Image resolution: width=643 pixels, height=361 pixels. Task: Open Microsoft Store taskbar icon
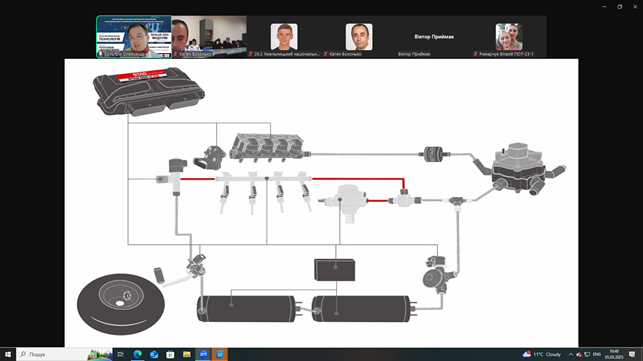(170, 354)
